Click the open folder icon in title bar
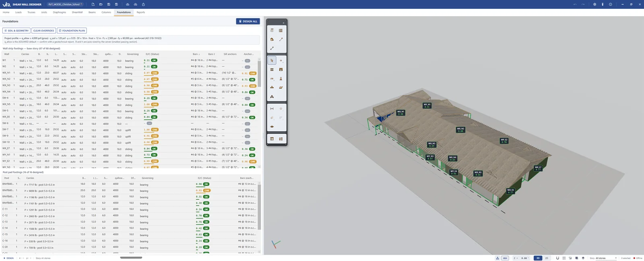This screenshot has height=261, width=644. tap(101, 4)
